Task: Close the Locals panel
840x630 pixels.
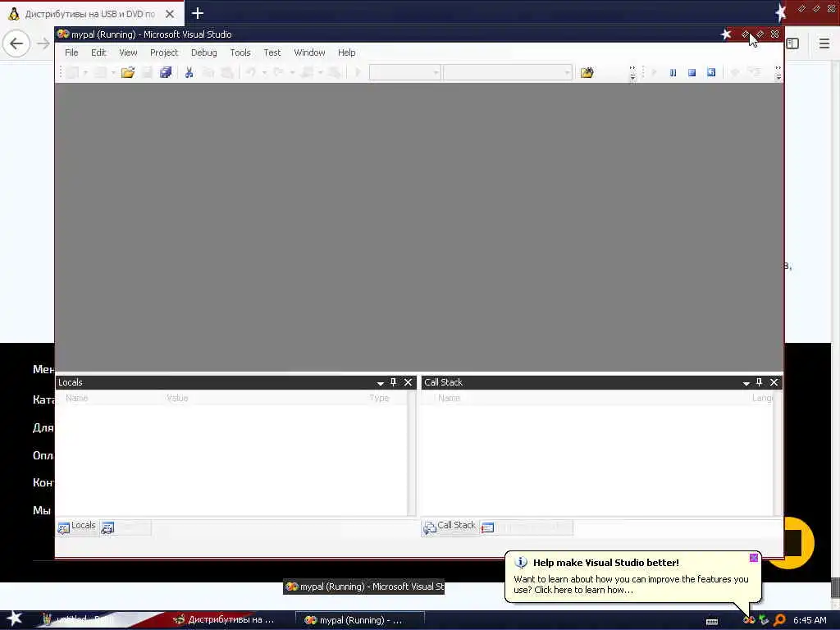Action: 409,382
